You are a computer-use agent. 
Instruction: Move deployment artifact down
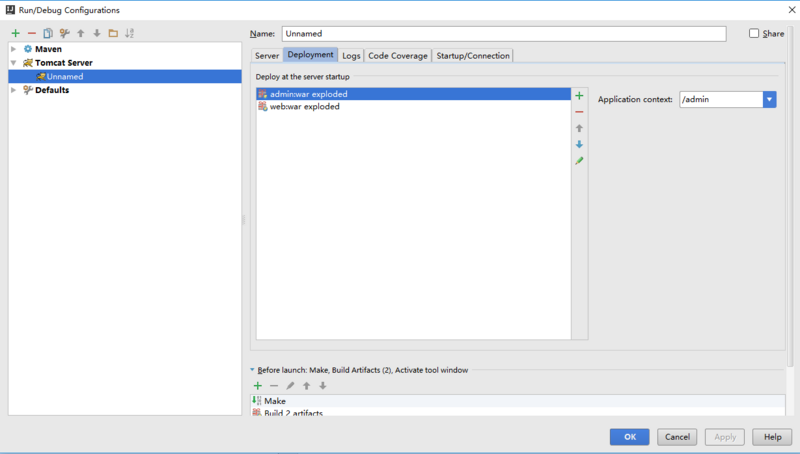[x=579, y=144]
